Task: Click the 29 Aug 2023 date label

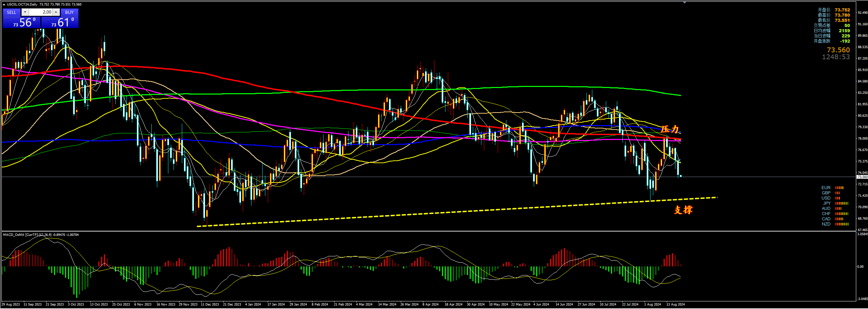Action: click(x=11, y=304)
